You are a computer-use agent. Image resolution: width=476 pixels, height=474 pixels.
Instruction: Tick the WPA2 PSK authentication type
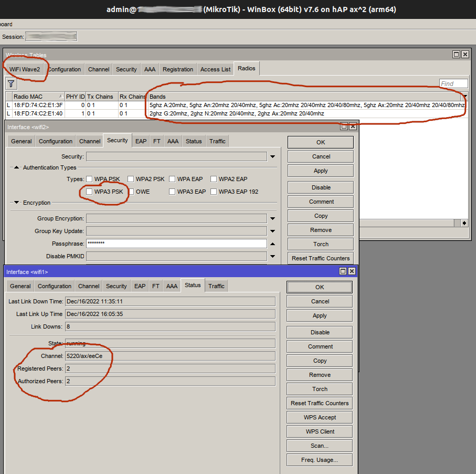point(131,179)
